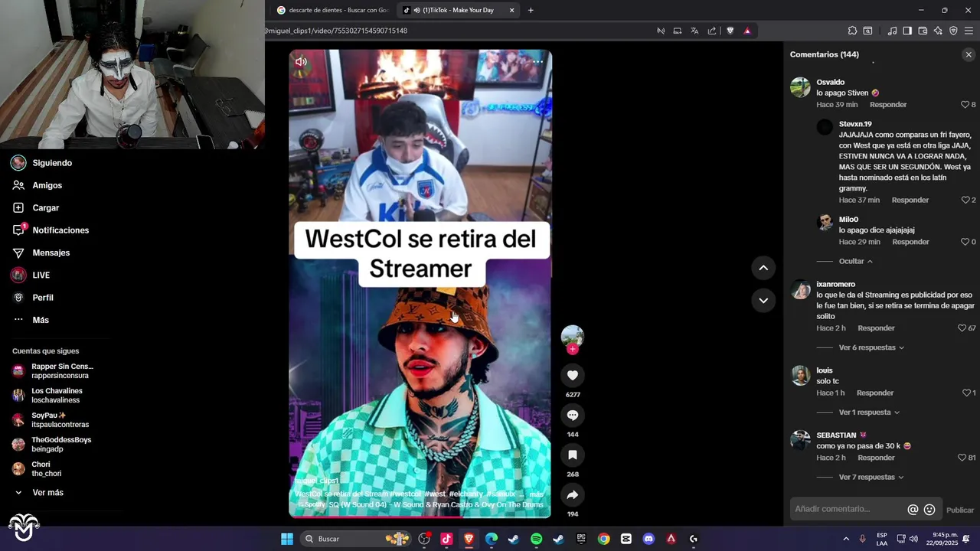This screenshot has width=980, height=551.
Task: Like Osvaldo's comment
Action: 965,105
